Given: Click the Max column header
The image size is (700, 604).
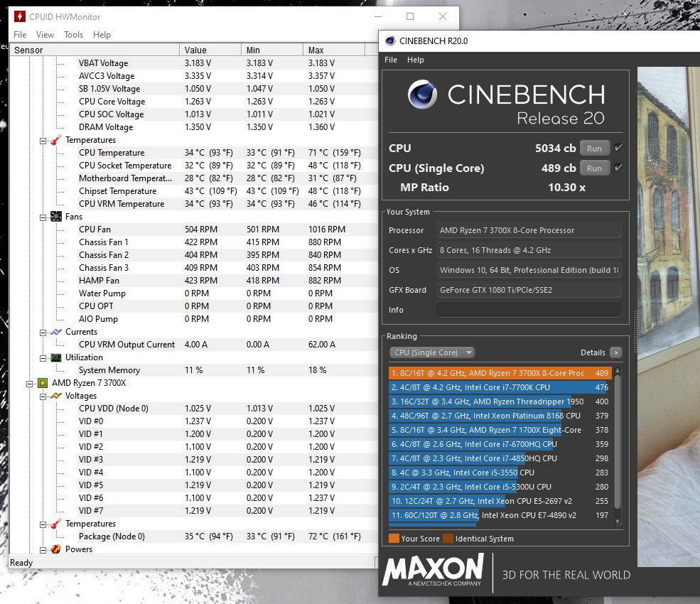Looking at the screenshot, I should [x=334, y=50].
